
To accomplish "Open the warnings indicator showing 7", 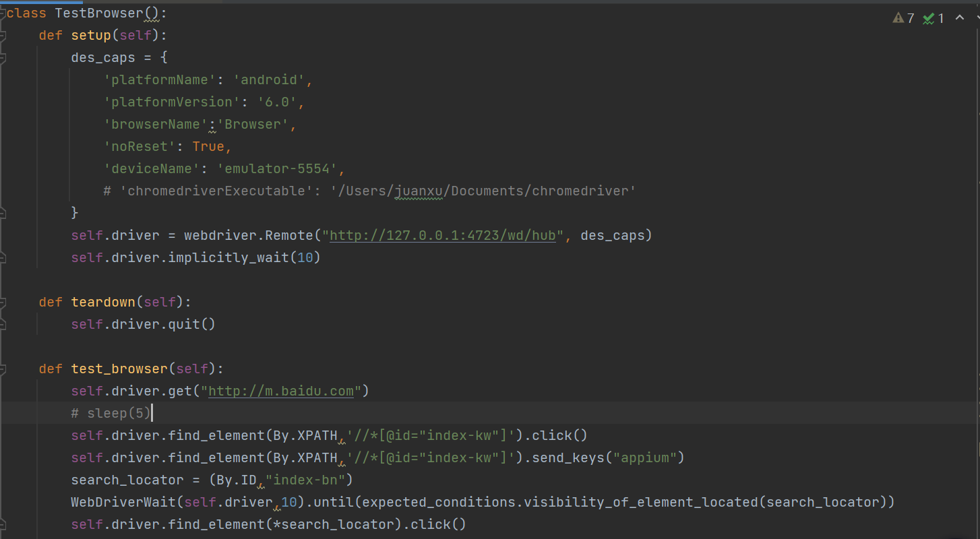I will pos(903,18).
